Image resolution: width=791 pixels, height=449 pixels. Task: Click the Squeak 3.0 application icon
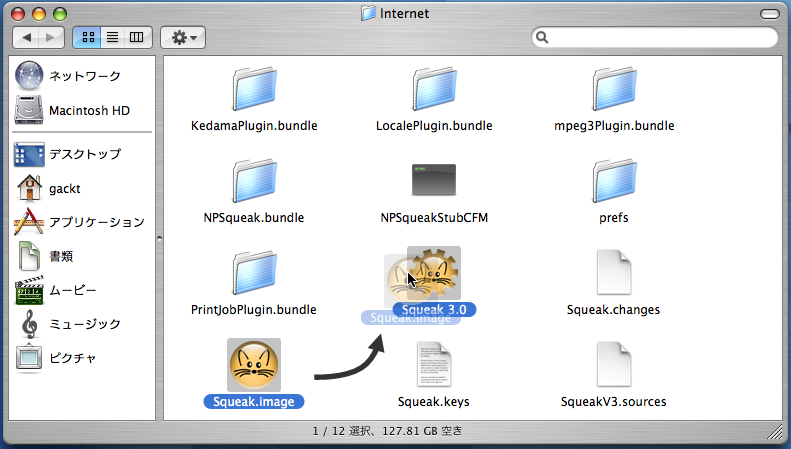[x=435, y=273]
